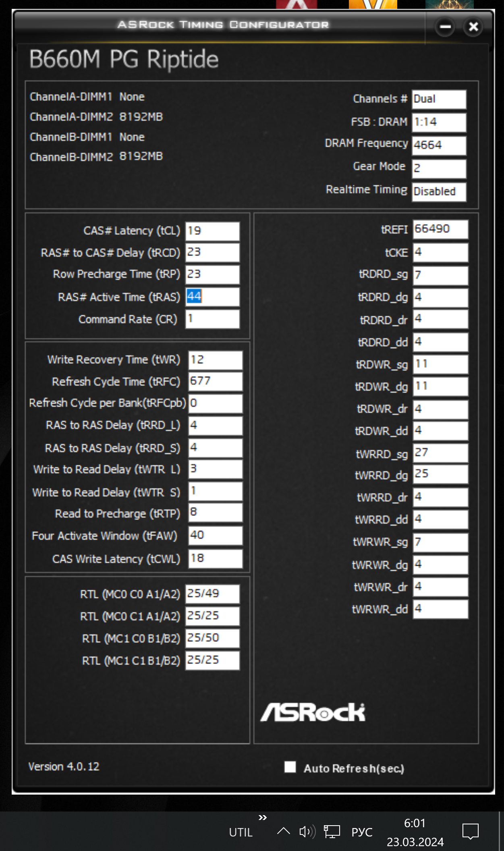Viewport: 504px width, 851px height.
Task: Select the tWRWR_dg value field
Action: coord(440,565)
